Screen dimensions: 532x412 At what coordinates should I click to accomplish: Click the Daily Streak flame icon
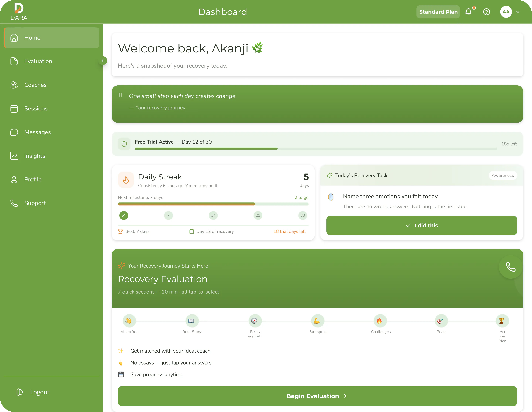[126, 180]
